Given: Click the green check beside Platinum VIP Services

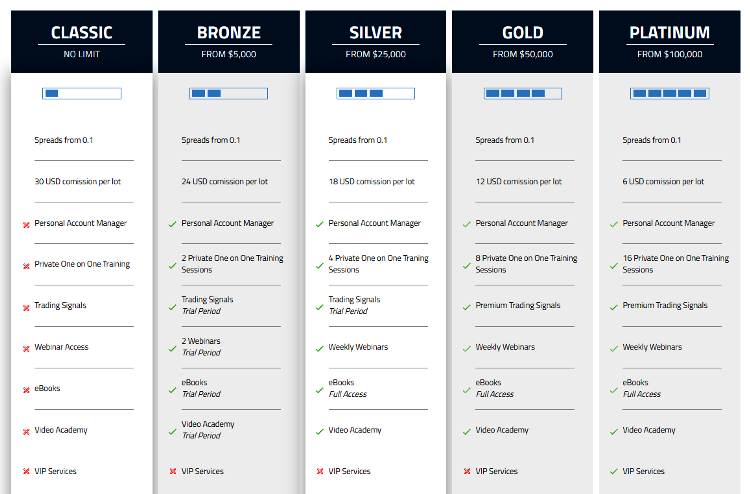Looking at the screenshot, I should point(614,472).
